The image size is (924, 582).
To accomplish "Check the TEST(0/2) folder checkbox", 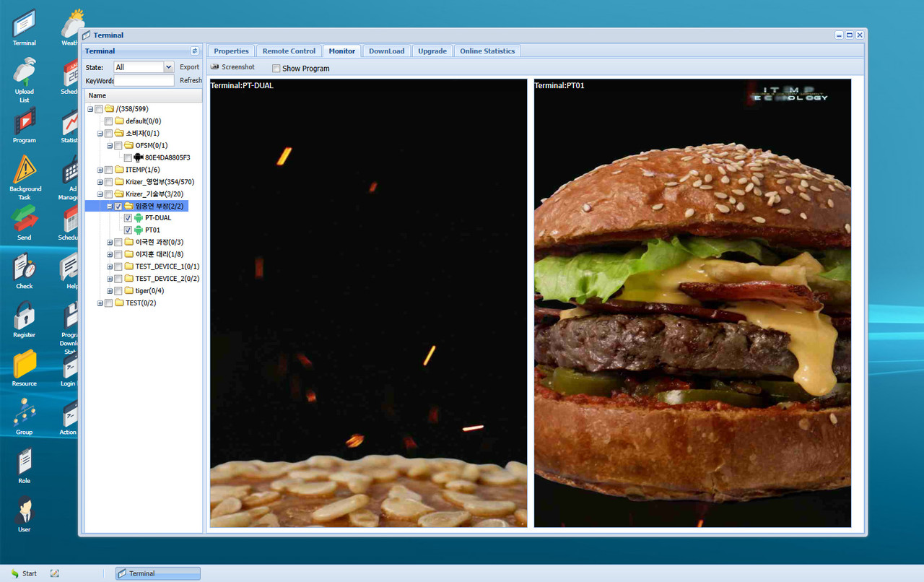I will pyautogui.click(x=108, y=303).
